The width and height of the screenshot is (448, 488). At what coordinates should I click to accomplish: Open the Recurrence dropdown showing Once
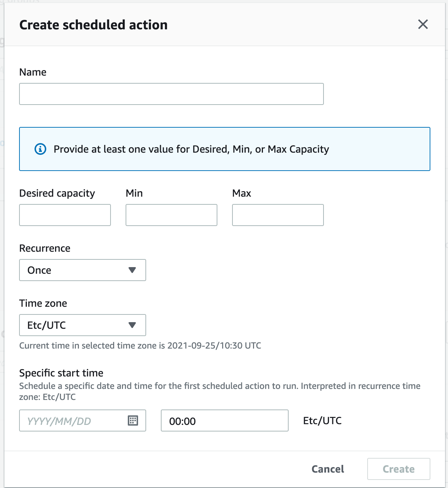pos(83,270)
